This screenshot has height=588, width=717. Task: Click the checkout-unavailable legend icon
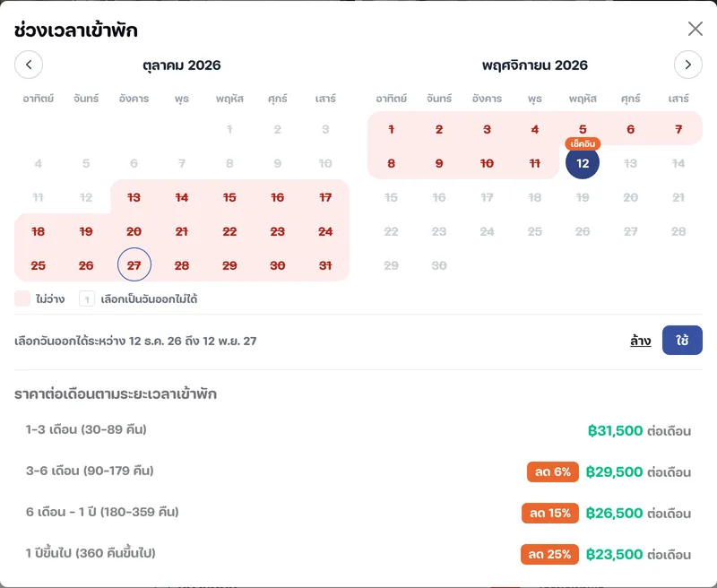click(x=87, y=298)
